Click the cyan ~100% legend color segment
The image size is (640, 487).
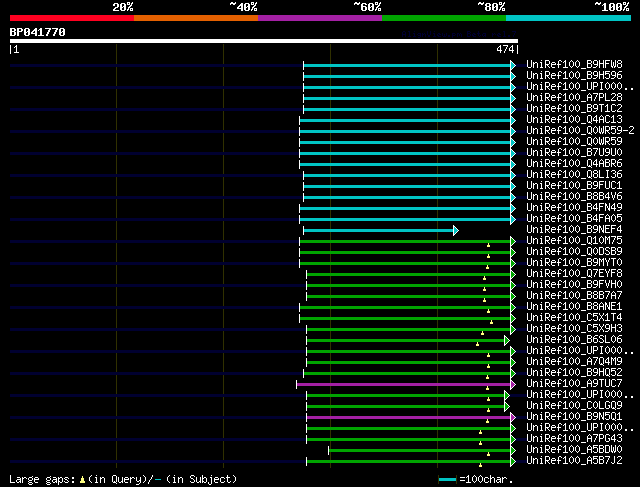pos(567,17)
